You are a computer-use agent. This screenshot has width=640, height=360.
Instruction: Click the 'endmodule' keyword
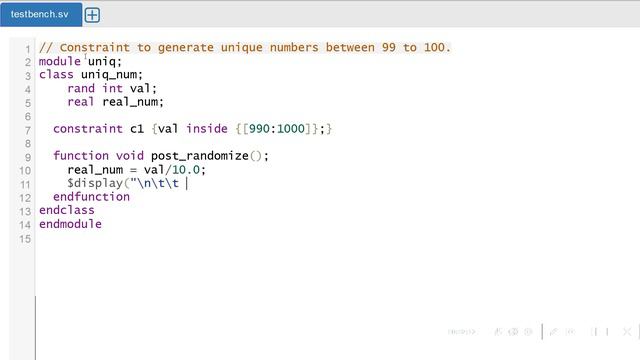(70, 224)
